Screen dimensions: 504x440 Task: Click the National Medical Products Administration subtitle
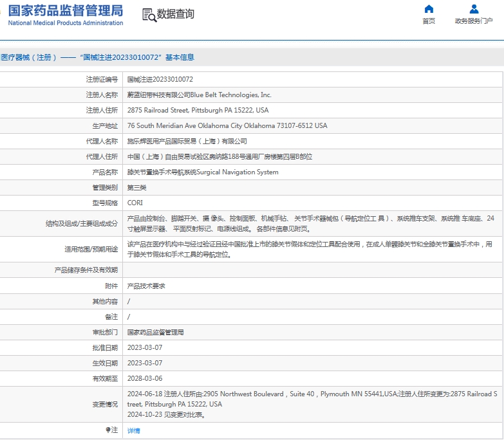[66, 23]
